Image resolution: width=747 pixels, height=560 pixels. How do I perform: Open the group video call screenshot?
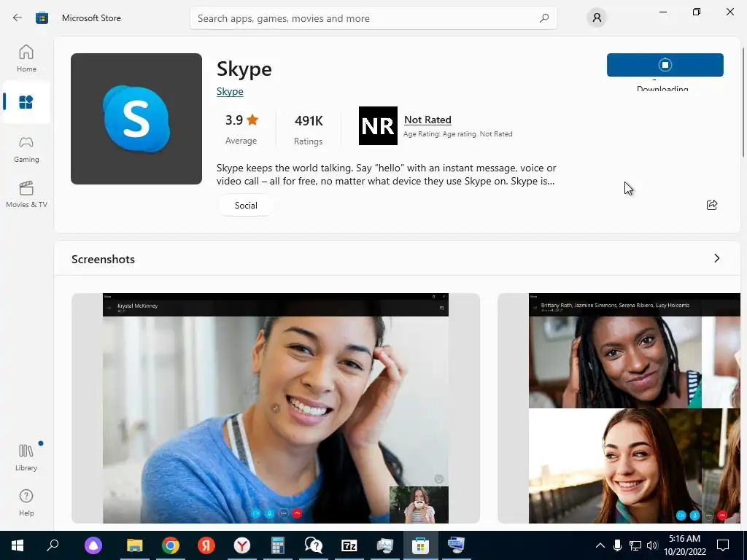pos(619,408)
